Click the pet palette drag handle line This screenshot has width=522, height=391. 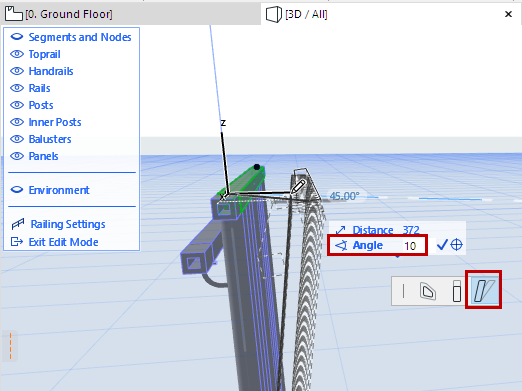(x=404, y=291)
